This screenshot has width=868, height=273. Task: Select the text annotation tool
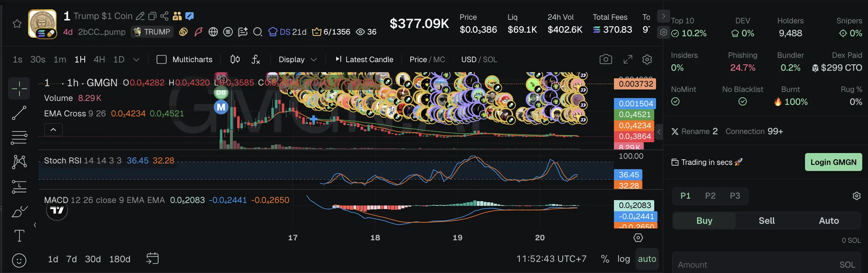coord(19,236)
